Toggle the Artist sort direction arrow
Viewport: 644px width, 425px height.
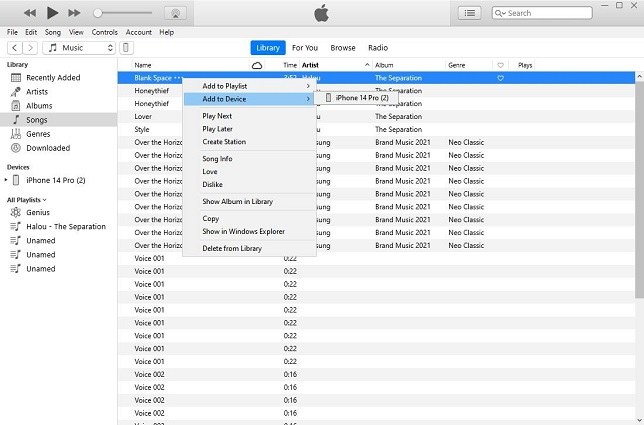coord(366,64)
